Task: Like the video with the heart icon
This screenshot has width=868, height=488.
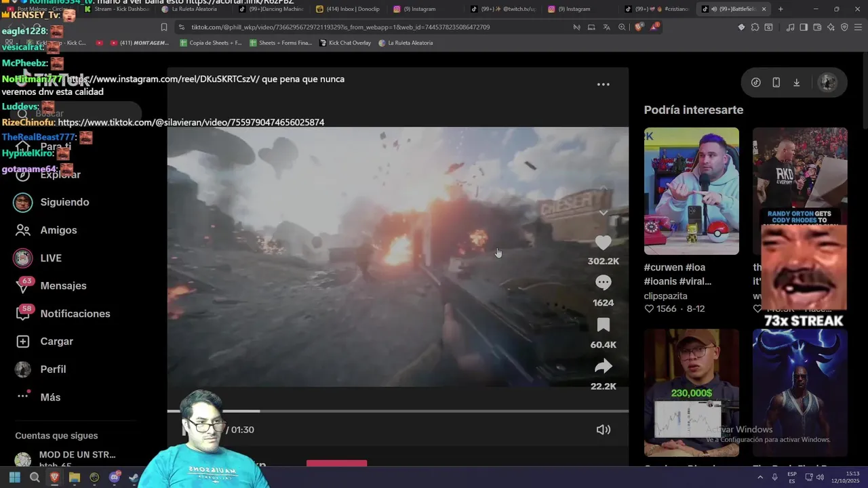Action: [x=603, y=243]
